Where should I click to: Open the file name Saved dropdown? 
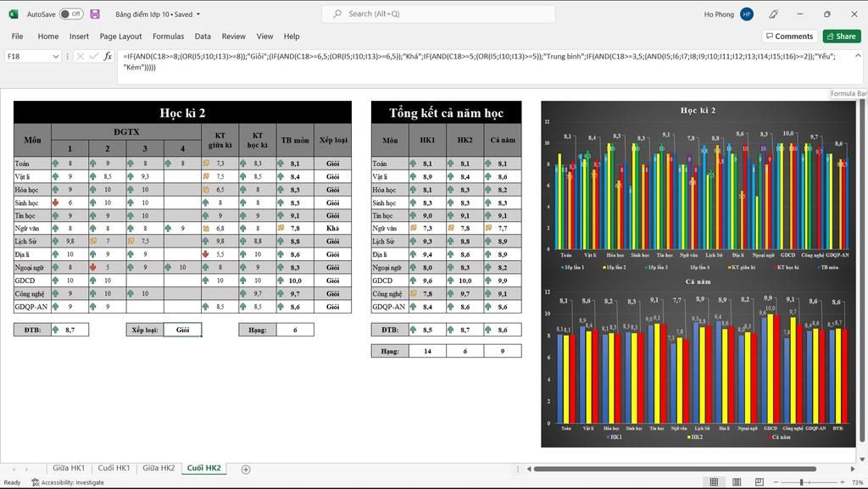point(198,14)
